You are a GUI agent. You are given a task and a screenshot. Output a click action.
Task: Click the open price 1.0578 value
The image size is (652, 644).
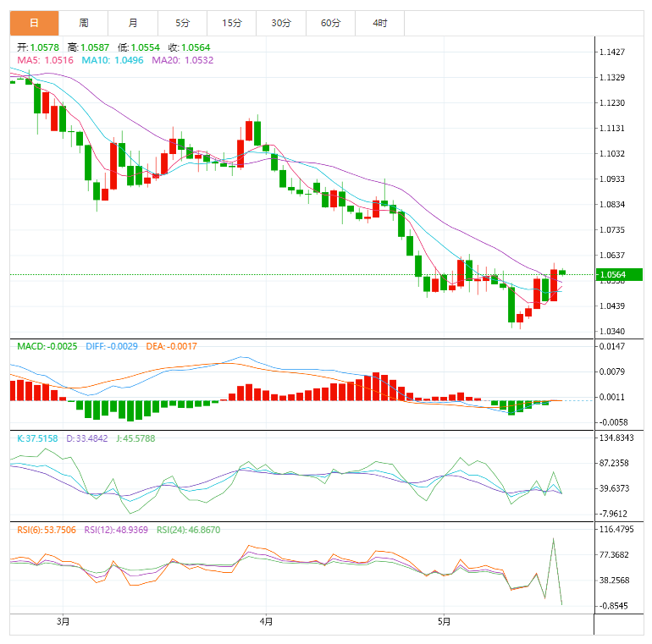coord(45,47)
